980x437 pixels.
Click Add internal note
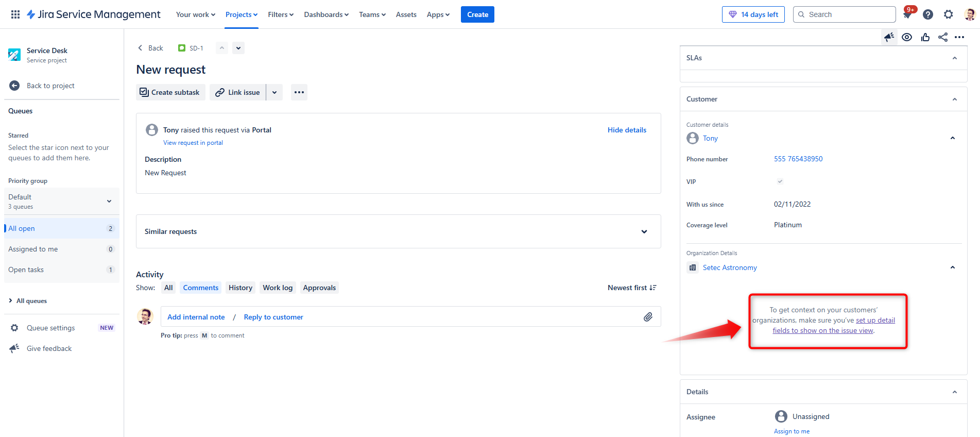point(196,317)
